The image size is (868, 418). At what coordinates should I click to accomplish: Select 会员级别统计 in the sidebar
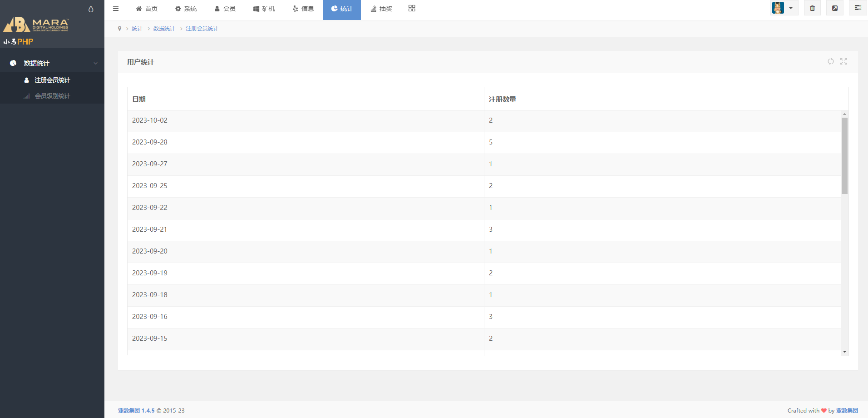coord(52,96)
